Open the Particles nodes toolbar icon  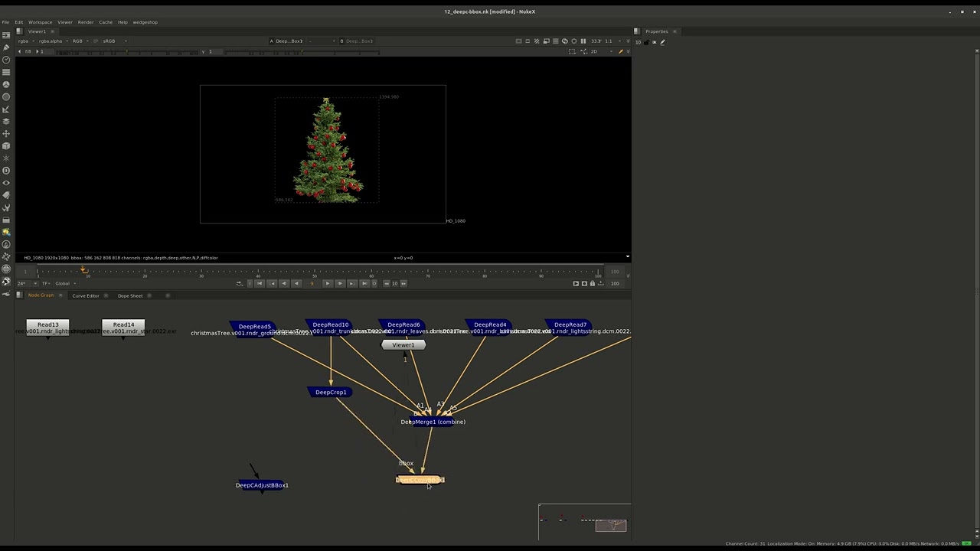(x=6, y=158)
